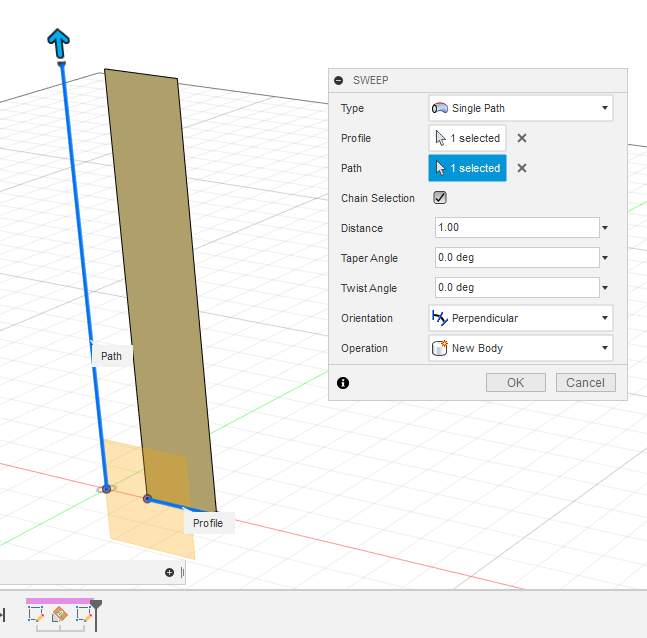
Task: Clear the Profile selection with X
Action: coord(522,138)
